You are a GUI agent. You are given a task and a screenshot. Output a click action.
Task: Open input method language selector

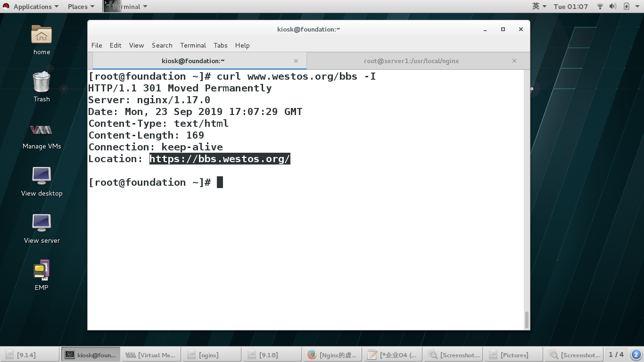pyautogui.click(x=539, y=7)
